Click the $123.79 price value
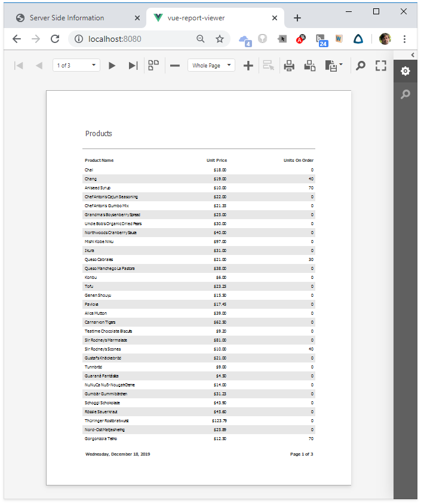Screen dimensions: 421x504 point(219,420)
